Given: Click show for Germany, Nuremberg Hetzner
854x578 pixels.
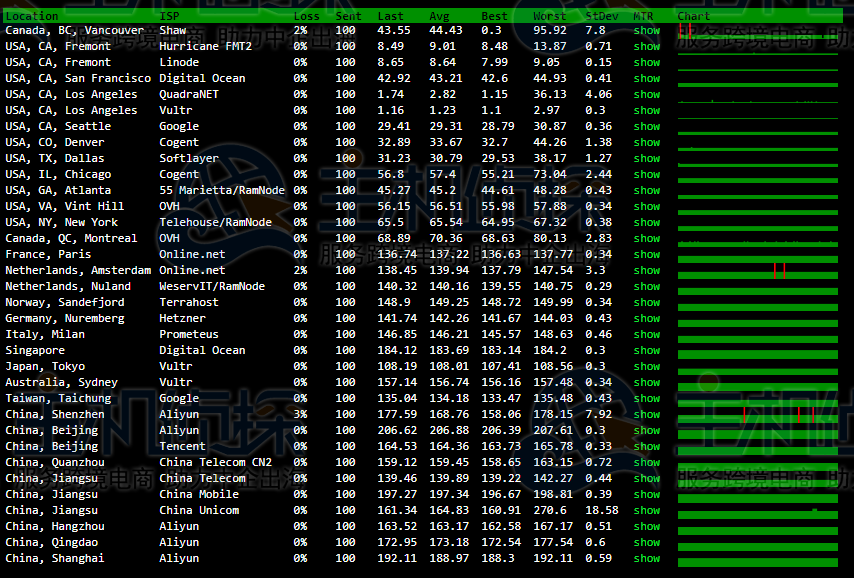Looking at the screenshot, I should click(646, 319).
